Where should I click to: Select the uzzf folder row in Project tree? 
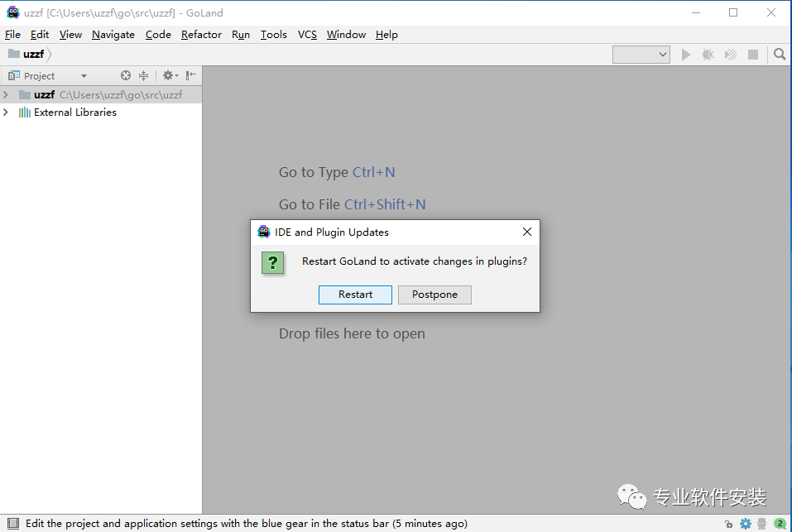click(x=101, y=94)
